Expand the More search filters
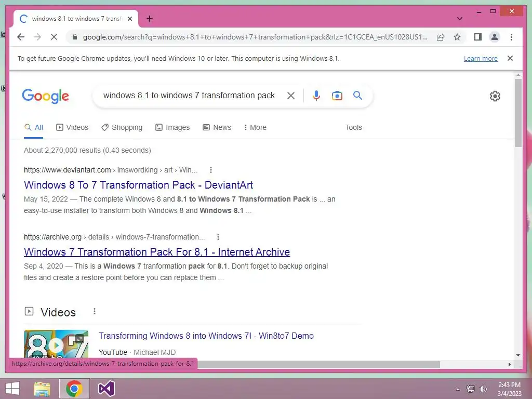Viewport: 532px width, 399px height. tap(255, 128)
